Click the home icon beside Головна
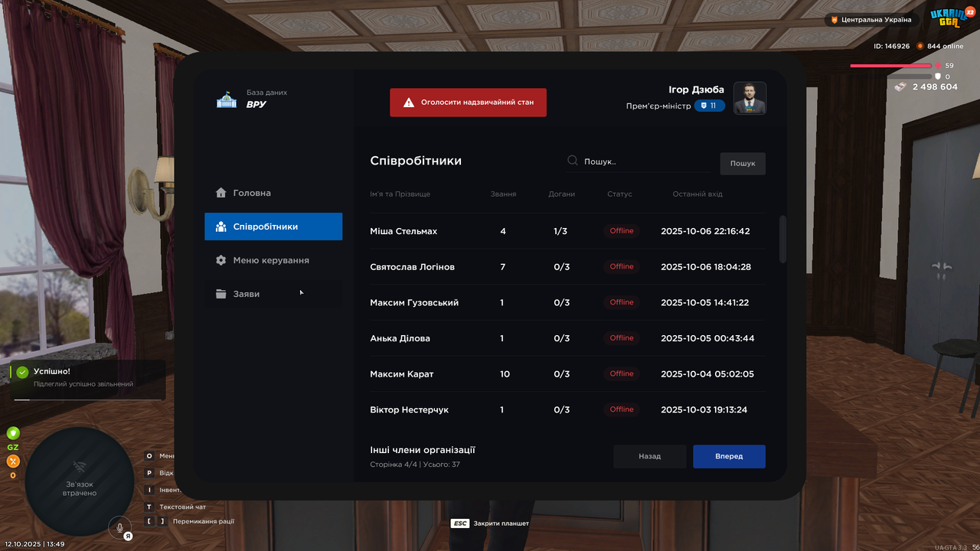Screen dimensions: 980x551 (x=221, y=193)
